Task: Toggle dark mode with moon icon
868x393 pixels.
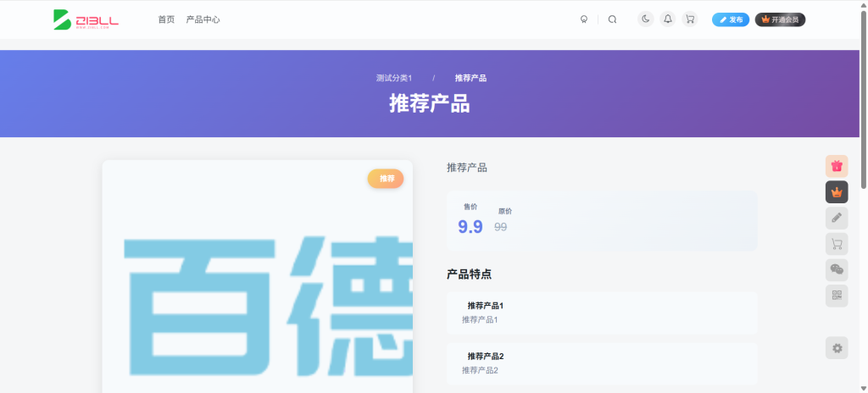Action: (x=646, y=19)
